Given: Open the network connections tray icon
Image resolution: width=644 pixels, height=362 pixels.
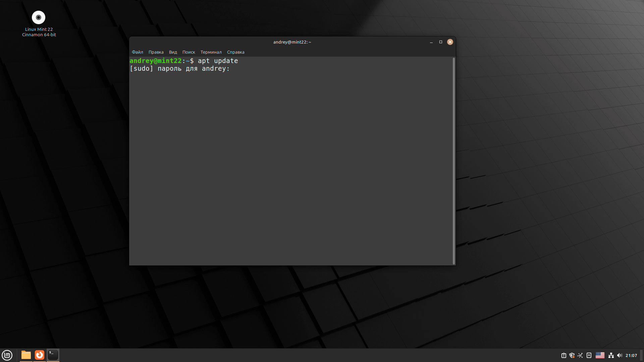Looking at the screenshot, I should pyautogui.click(x=611, y=355).
